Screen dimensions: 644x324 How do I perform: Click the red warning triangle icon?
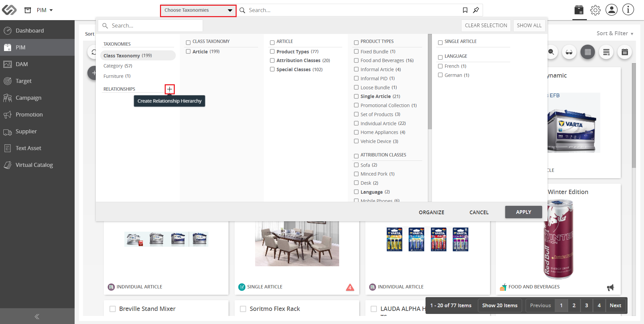click(x=350, y=287)
